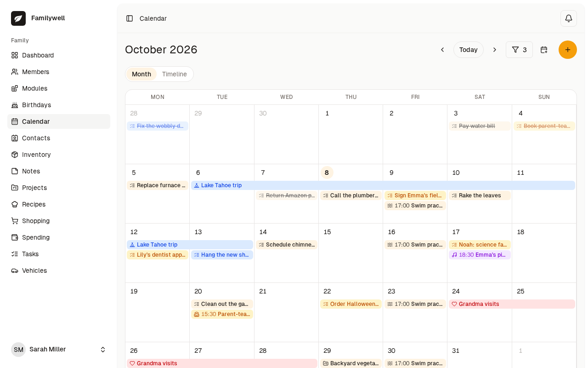Open Dashboard in sidebar
This screenshot has height=368, width=588.
[x=59, y=55]
